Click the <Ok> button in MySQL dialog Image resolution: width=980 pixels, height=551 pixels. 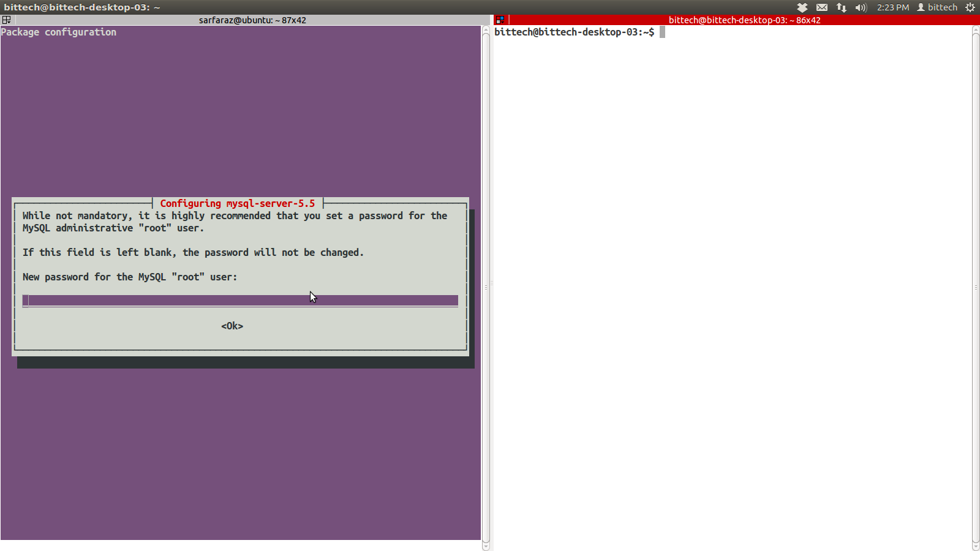[x=232, y=326]
